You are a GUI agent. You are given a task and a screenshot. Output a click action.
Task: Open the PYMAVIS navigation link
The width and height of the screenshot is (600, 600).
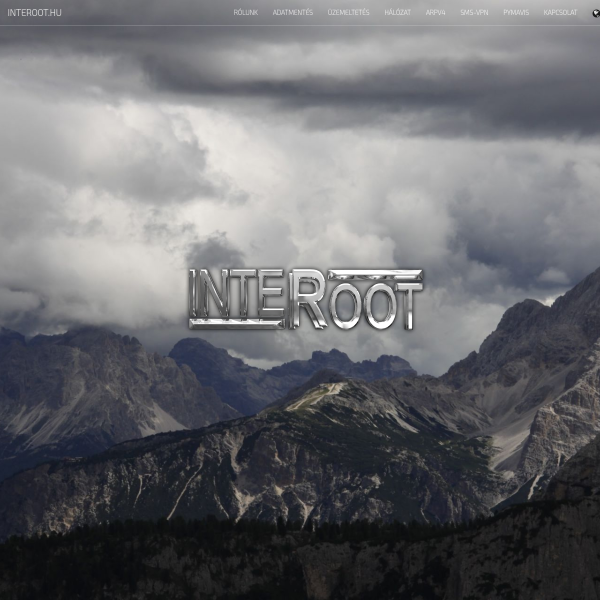coord(516,13)
